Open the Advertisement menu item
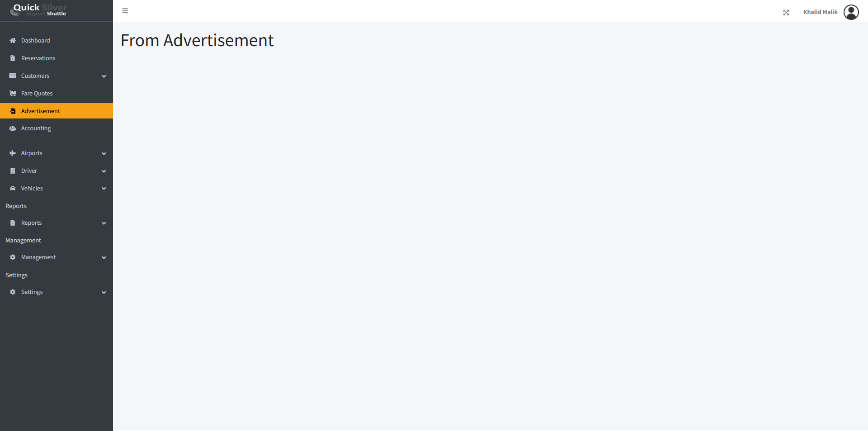The width and height of the screenshot is (868, 431). (x=40, y=111)
